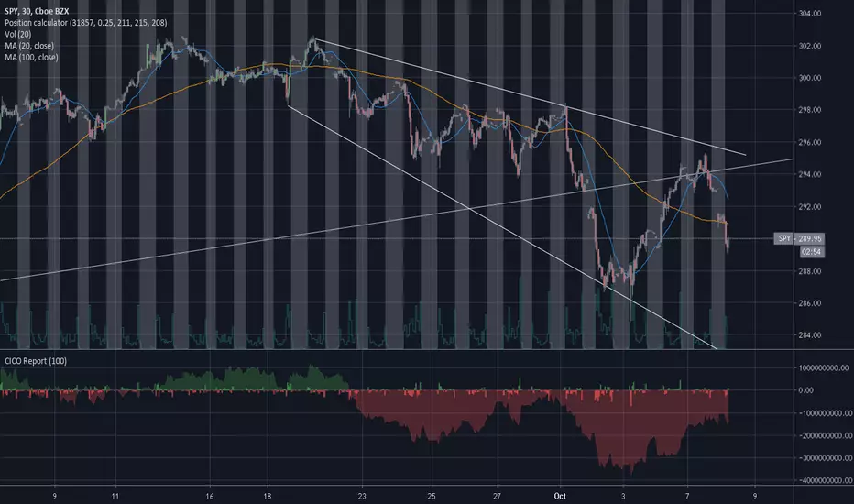The image size is (854, 504).
Task: Click the 298.00 price axis label
Action: (x=810, y=110)
